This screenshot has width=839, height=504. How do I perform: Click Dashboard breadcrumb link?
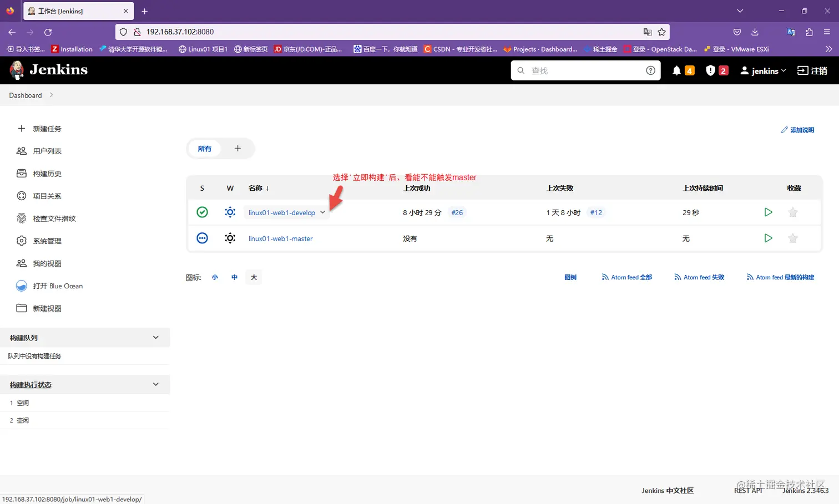(26, 95)
